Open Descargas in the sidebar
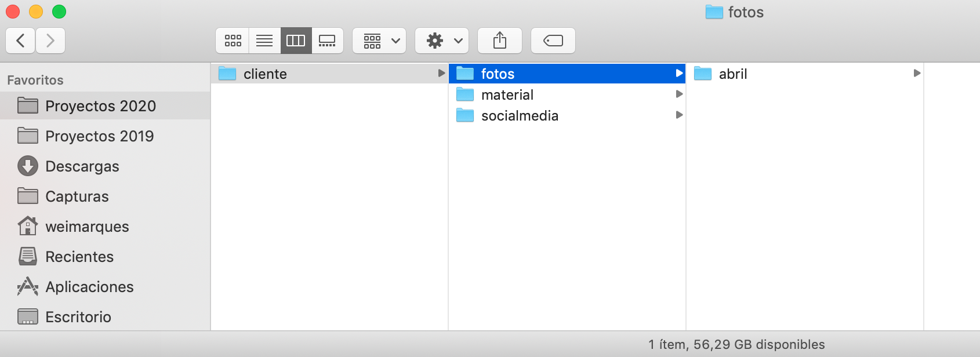This screenshot has width=980, height=357. 82,166
